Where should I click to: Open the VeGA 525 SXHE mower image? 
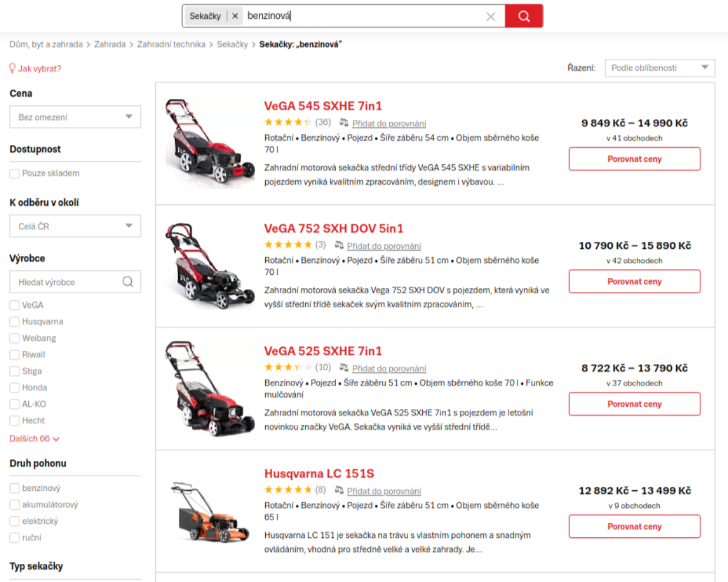pyautogui.click(x=211, y=388)
